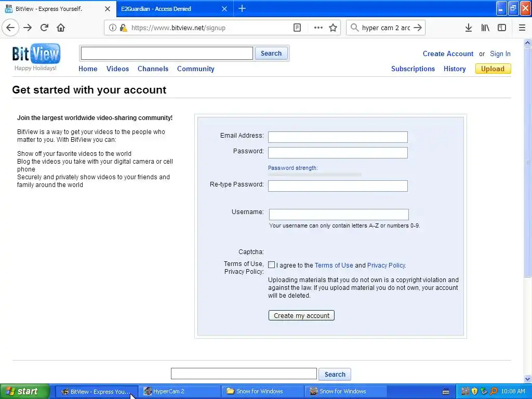Image resolution: width=532 pixels, height=399 pixels.
Task: Open the downloads arrow icon
Action: [469, 28]
